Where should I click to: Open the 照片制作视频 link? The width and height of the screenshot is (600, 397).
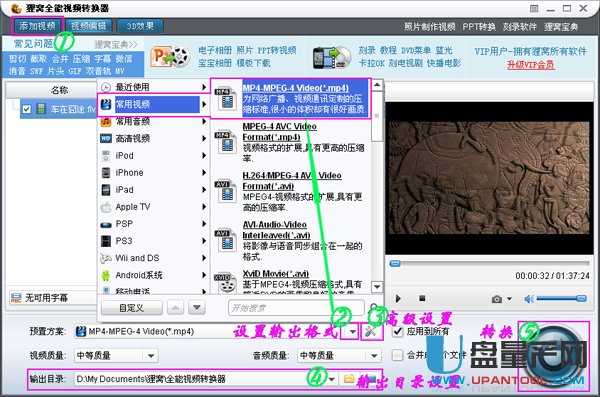[x=429, y=27]
